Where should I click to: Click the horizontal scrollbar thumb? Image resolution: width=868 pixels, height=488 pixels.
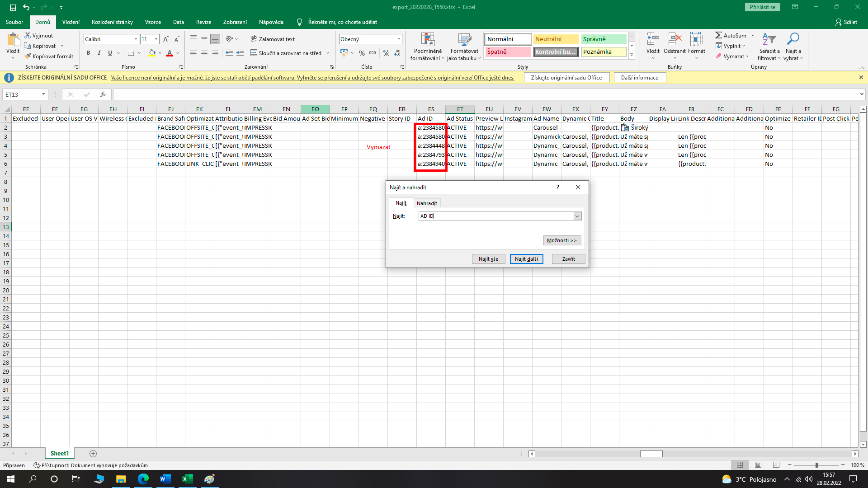(651, 454)
